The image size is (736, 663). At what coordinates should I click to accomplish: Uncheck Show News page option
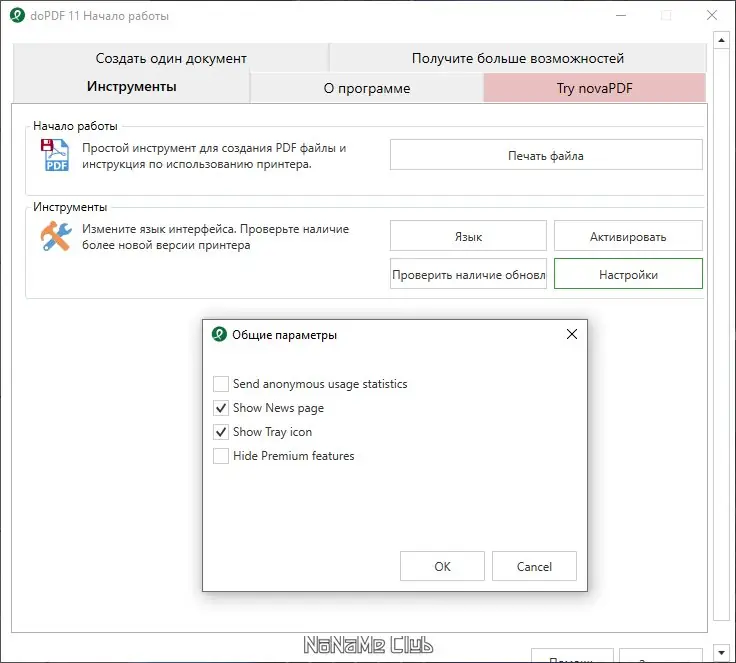click(x=221, y=408)
